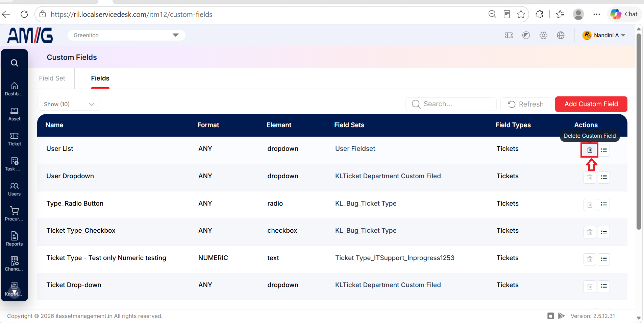Click Add Custom Field button

click(591, 104)
